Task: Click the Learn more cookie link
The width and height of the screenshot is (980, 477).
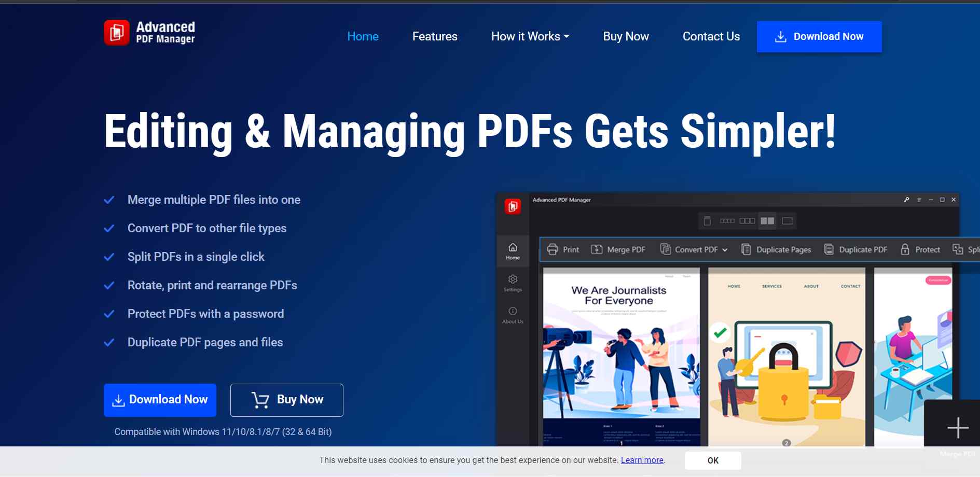Action: point(642,460)
